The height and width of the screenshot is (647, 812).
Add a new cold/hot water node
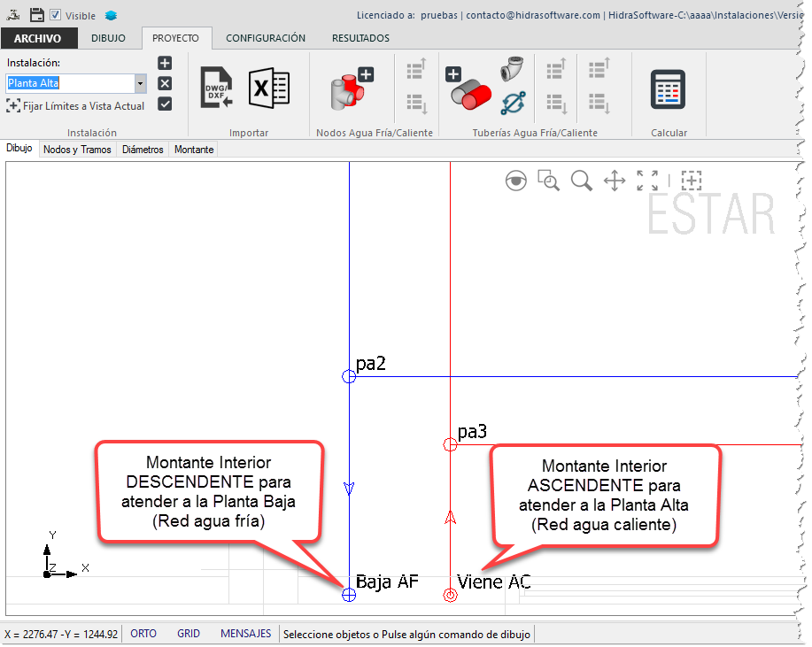coord(352,88)
